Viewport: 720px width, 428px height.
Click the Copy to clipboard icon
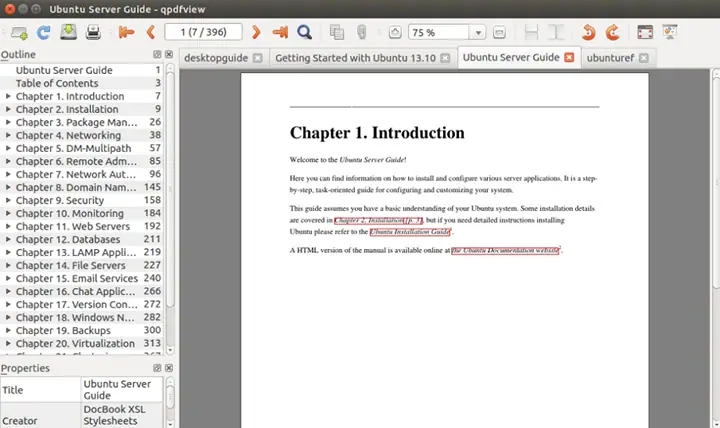337,32
